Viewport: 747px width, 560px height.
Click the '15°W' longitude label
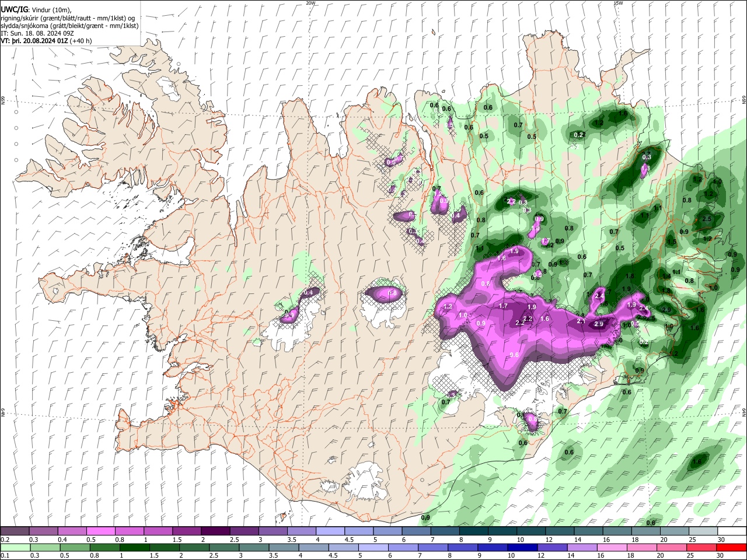click(x=618, y=3)
